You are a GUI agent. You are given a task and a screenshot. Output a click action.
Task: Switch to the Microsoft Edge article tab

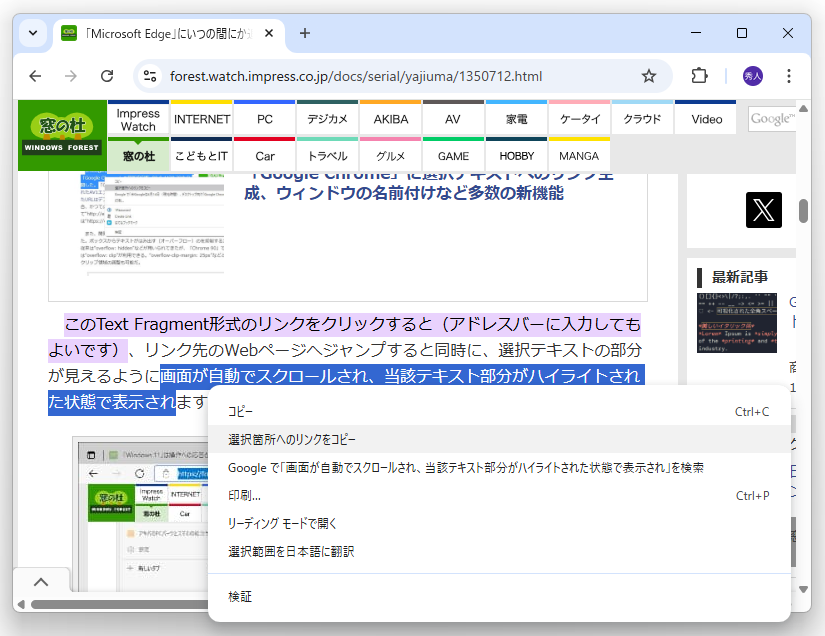pos(160,32)
